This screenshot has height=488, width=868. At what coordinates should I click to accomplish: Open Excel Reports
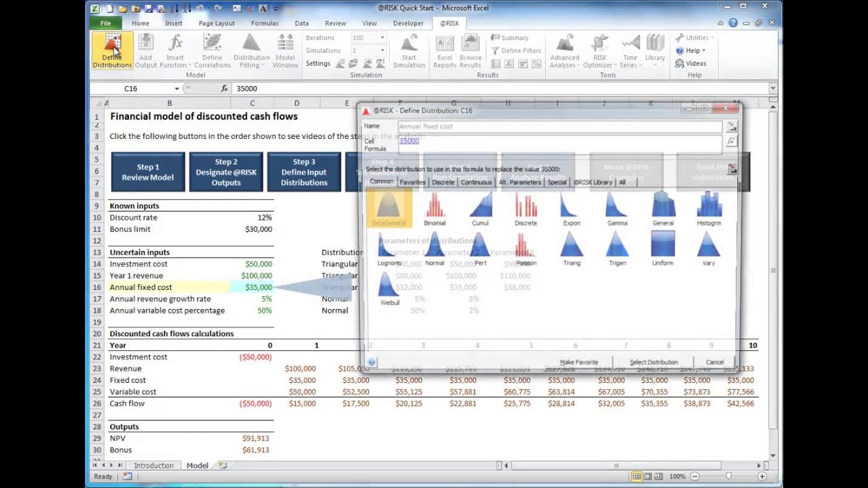445,51
